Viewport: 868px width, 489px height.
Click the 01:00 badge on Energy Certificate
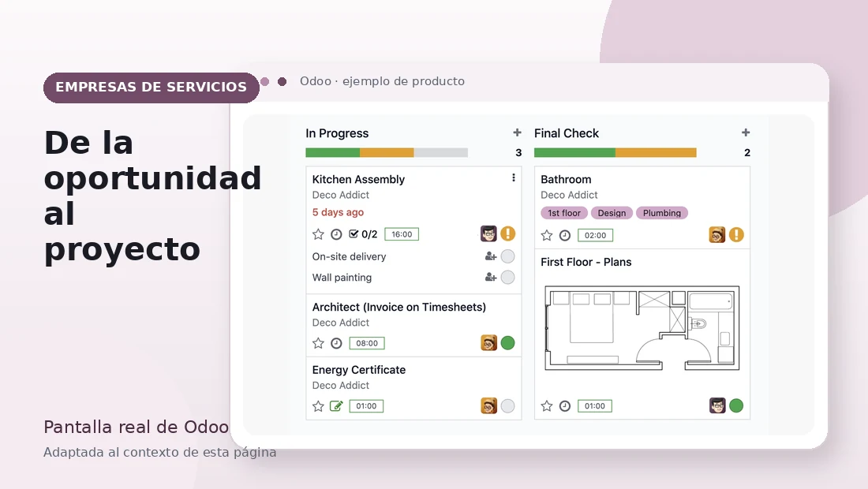click(x=366, y=406)
